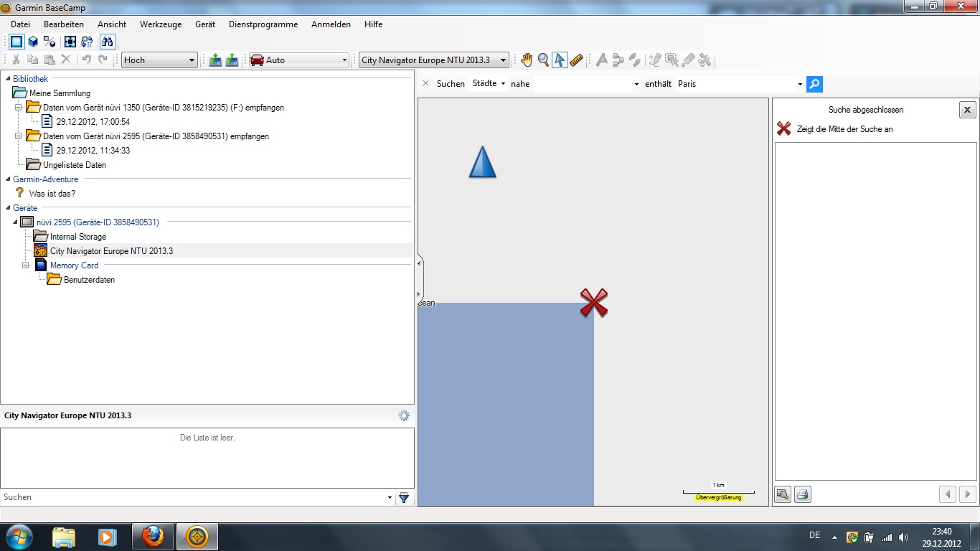The width and height of the screenshot is (980, 551).
Task: Select the split 2D/3D view icon
Action: pos(49,42)
